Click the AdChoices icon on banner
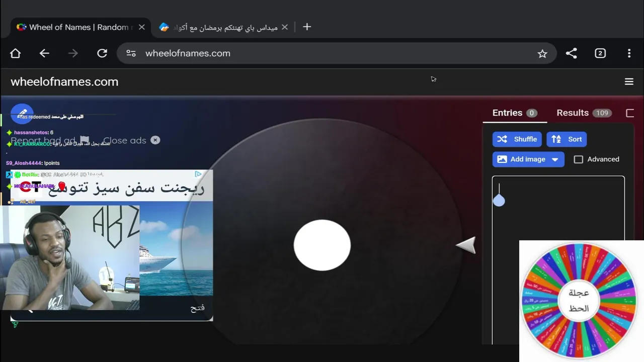Image resolution: width=644 pixels, height=362 pixels. point(198,174)
